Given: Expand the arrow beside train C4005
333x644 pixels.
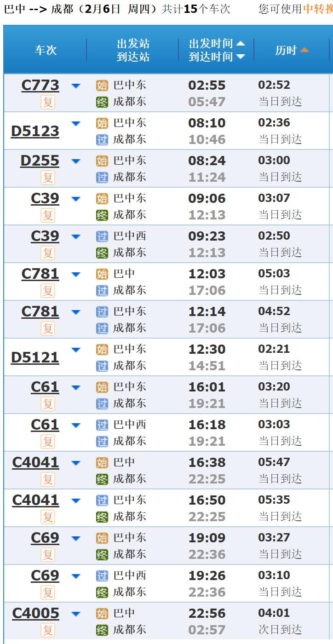Looking at the screenshot, I should click(76, 614).
